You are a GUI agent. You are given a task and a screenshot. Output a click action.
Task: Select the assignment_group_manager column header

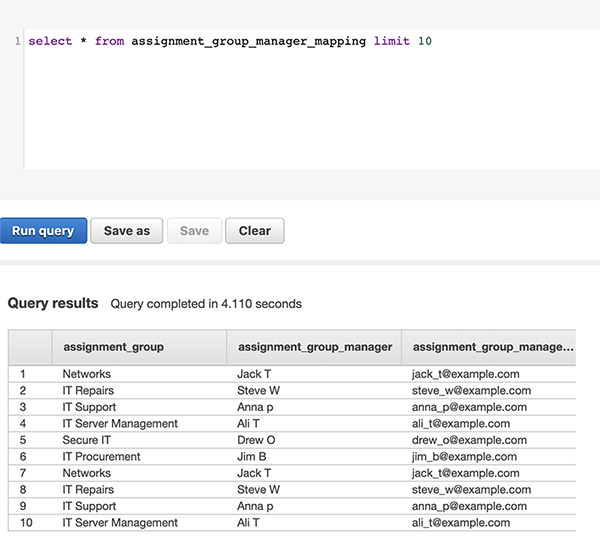pos(314,347)
